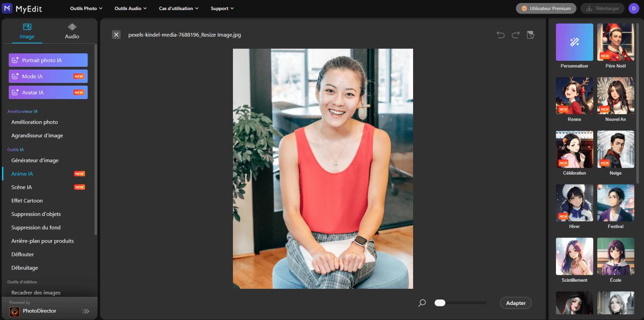Select Effet Cartoon in sidebar
The width and height of the screenshot is (644, 320).
pyautogui.click(x=27, y=201)
